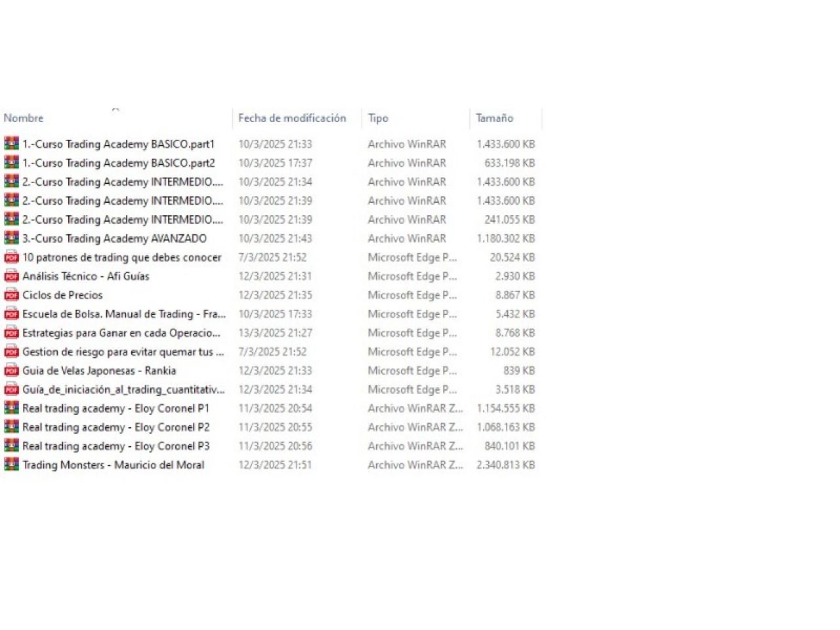
Task: Click the ZIP icon of Eloy Coronel P3
Action: [12, 446]
